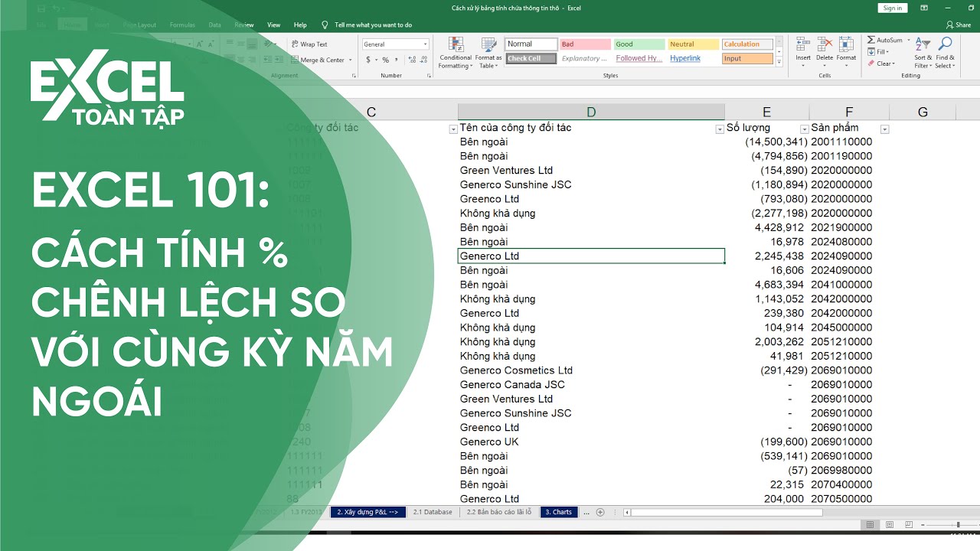Open filter dropdown for column C header
This screenshot has height=551, width=980.
[x=453, y=129]
